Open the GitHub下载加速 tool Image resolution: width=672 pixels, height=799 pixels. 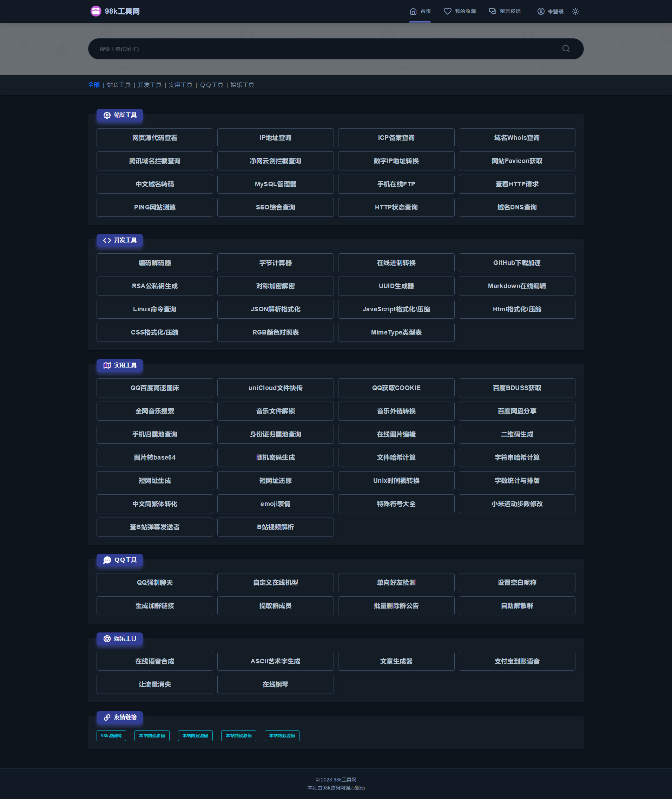tap(517, 263)
